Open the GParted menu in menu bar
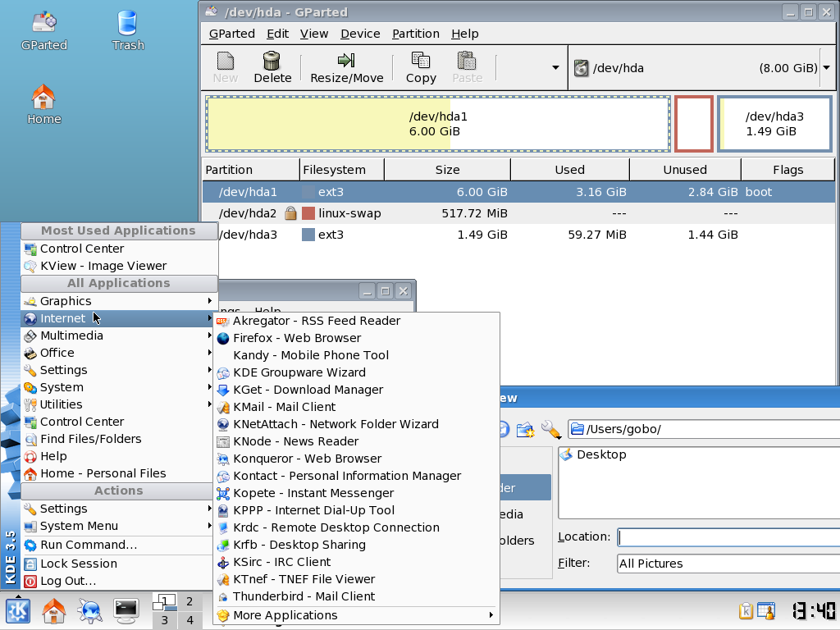 [232, 34]
